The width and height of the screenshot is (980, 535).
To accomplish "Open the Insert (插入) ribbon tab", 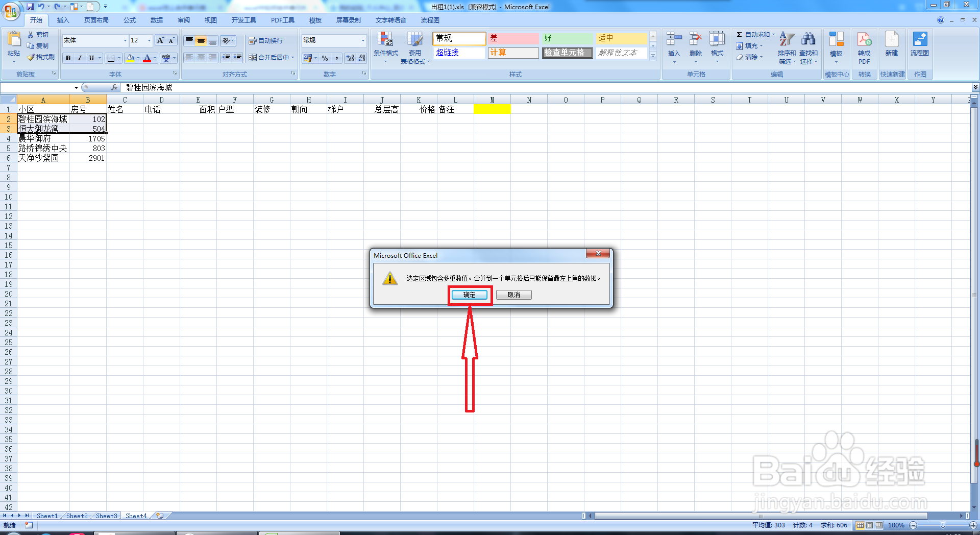I will click(x=63, y=20).
